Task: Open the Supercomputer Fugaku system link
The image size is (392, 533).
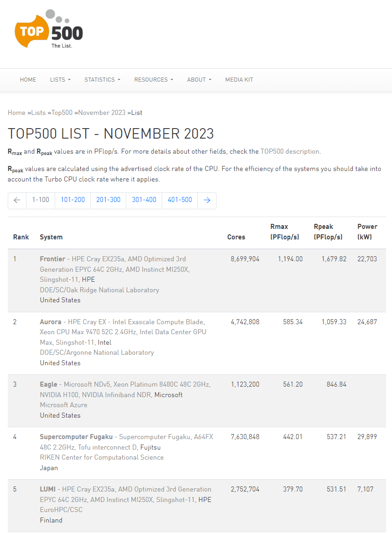Action: [x=76, y=437]
